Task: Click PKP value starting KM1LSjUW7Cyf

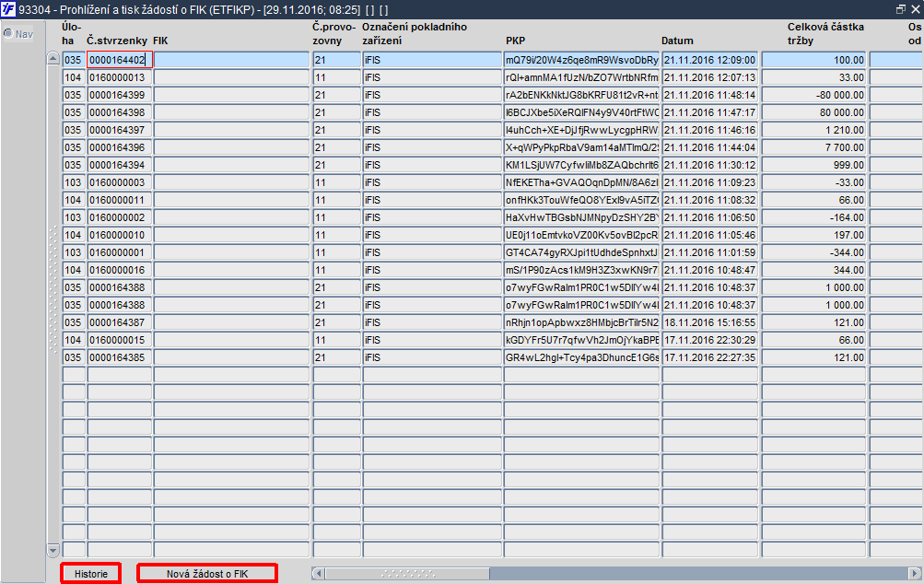Action: pos(581,164)
